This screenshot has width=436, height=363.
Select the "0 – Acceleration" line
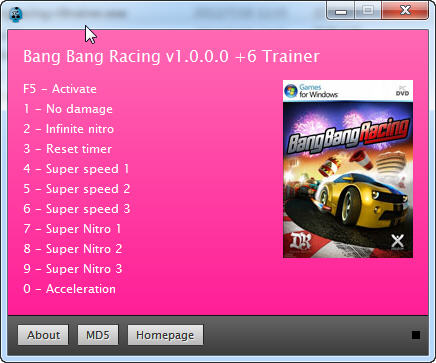click(x=70, y=289)
